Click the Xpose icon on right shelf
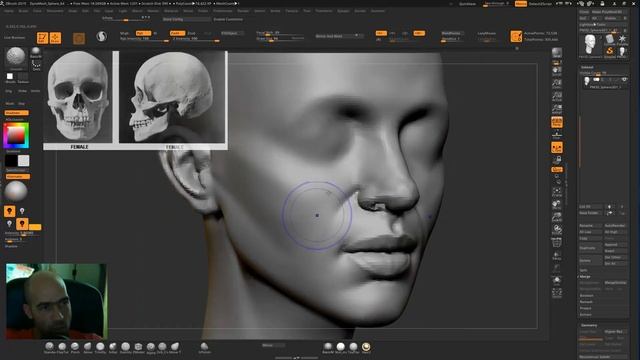 557,292
